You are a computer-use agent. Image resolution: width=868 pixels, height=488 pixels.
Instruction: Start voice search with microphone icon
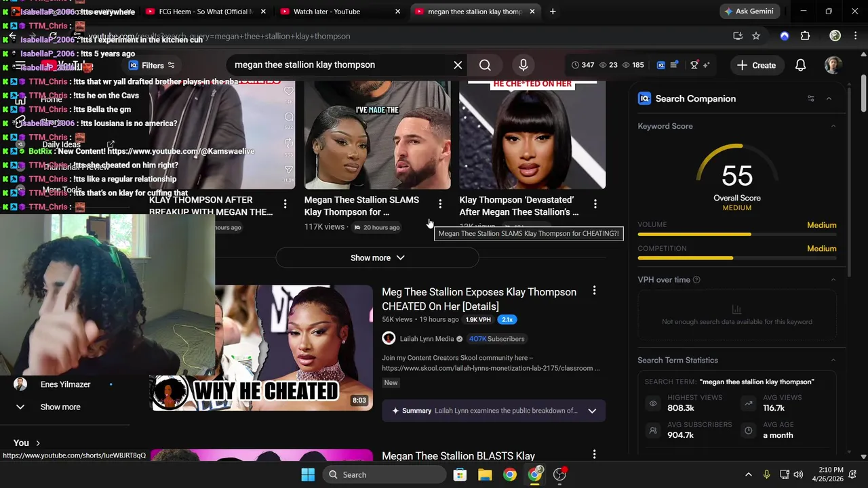pos(523,65)
